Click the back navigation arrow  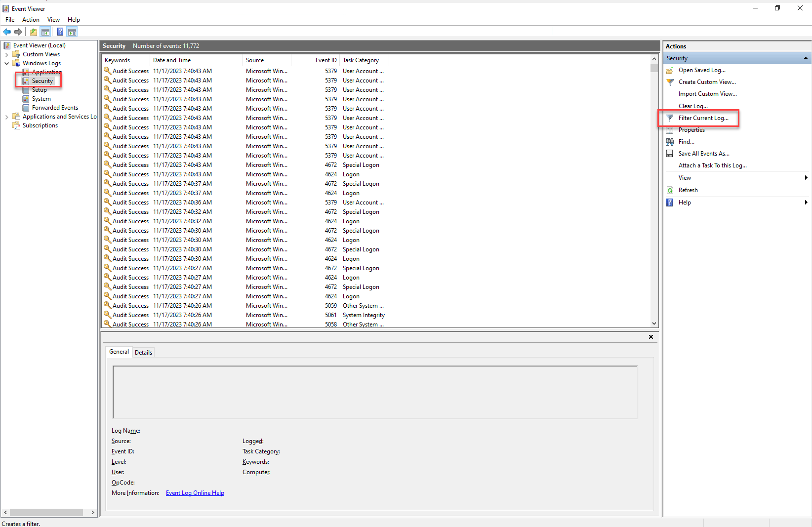click(x=7, y=32)
